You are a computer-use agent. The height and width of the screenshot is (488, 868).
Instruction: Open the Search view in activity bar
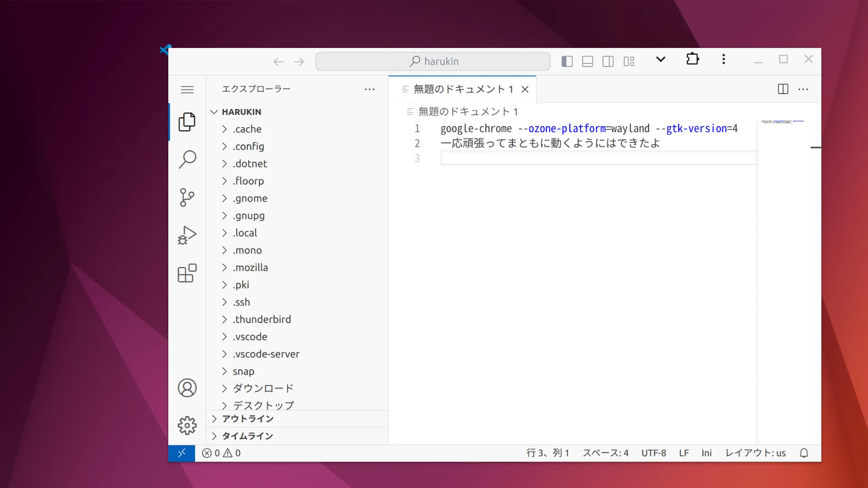(187, 160)
